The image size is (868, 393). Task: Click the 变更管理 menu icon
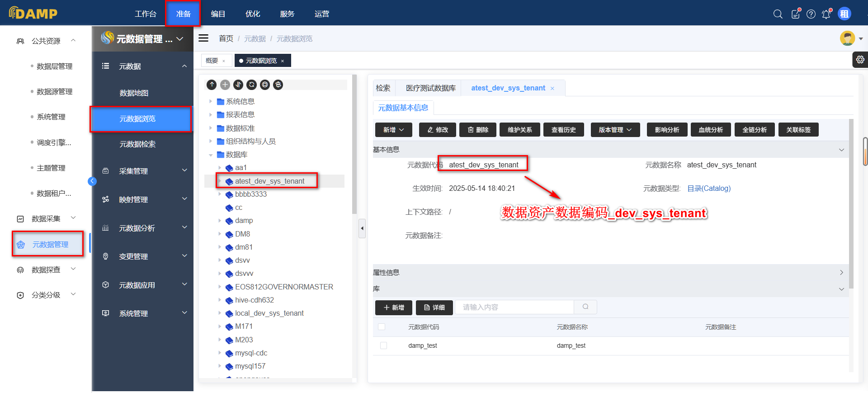point(106,256)
